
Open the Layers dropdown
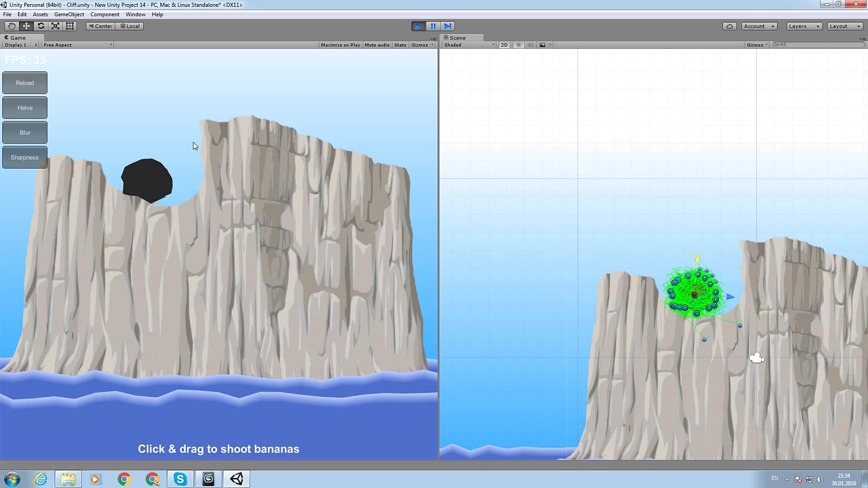(804, 26)
